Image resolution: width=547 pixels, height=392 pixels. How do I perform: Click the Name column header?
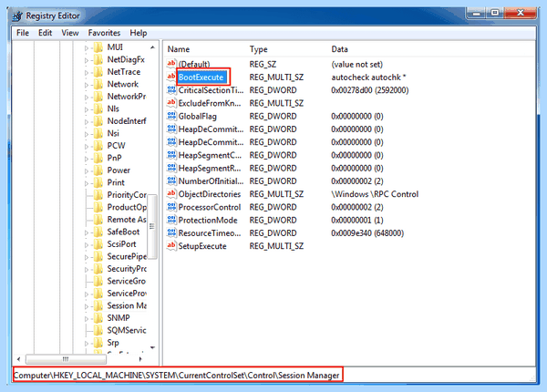(179, 49)
